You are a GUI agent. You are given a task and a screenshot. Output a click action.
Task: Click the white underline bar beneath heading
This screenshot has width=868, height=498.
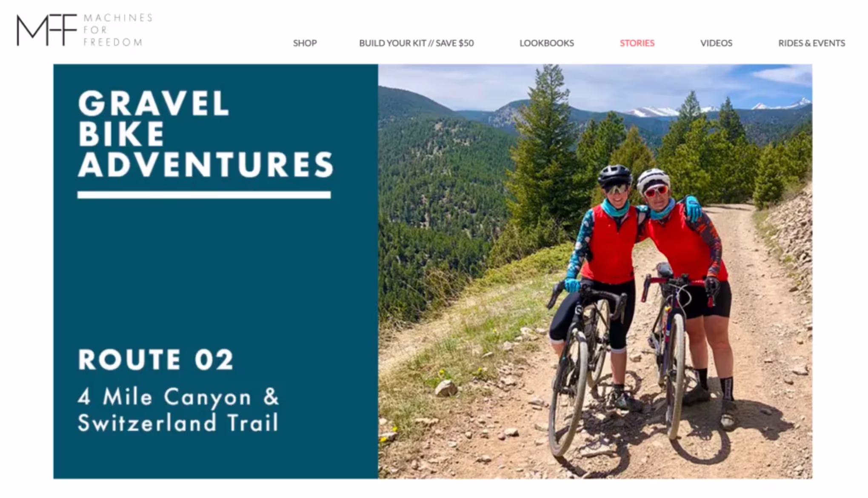click(x=204, y=195)
